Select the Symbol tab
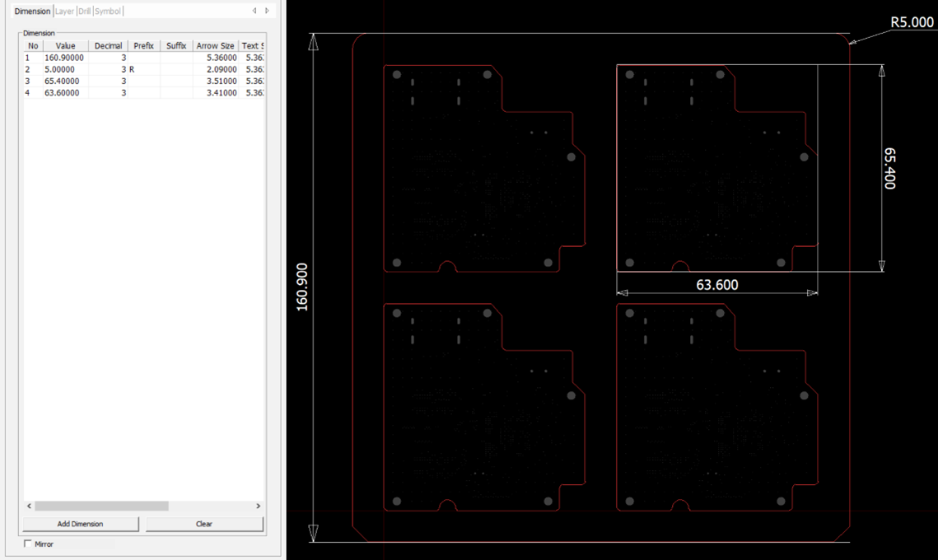The width and height of the screenshot is (938, 560). click(108, 12)
